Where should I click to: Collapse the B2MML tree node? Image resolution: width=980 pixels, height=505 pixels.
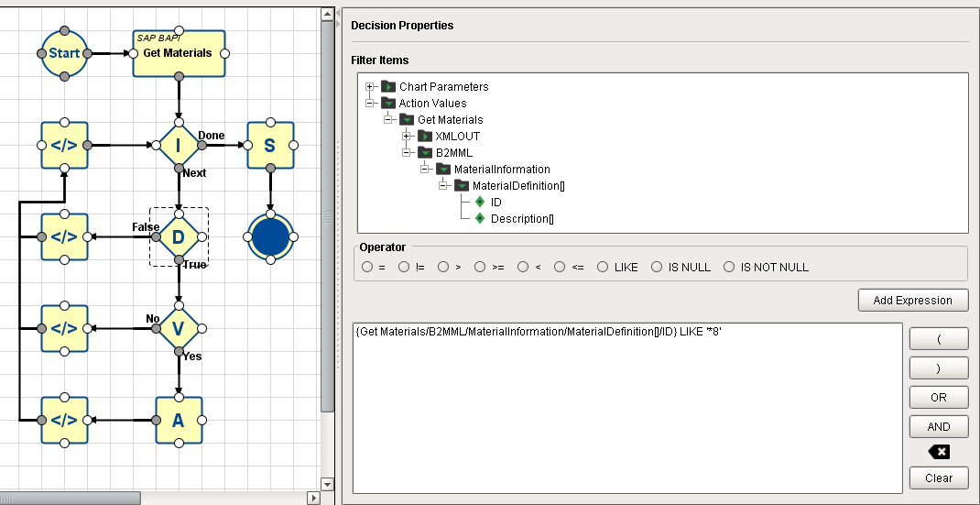(x=408, y=153)
